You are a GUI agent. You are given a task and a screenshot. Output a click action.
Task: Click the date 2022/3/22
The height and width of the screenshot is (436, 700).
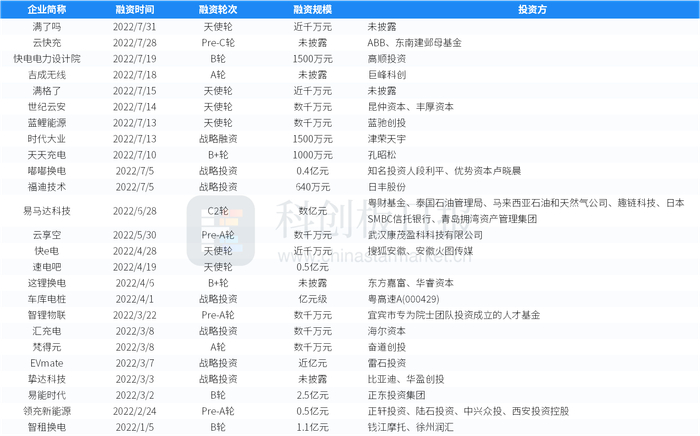click(x=134, y=316)
